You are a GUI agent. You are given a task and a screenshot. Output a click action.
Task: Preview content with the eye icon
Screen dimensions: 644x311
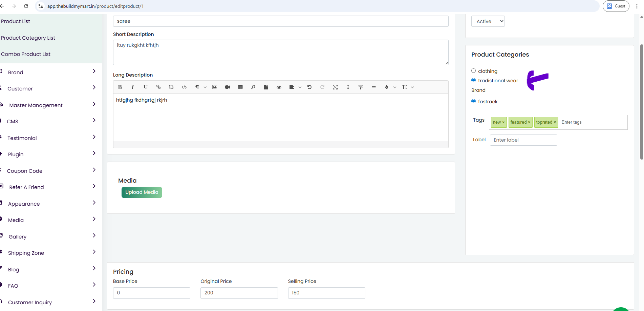279,87
